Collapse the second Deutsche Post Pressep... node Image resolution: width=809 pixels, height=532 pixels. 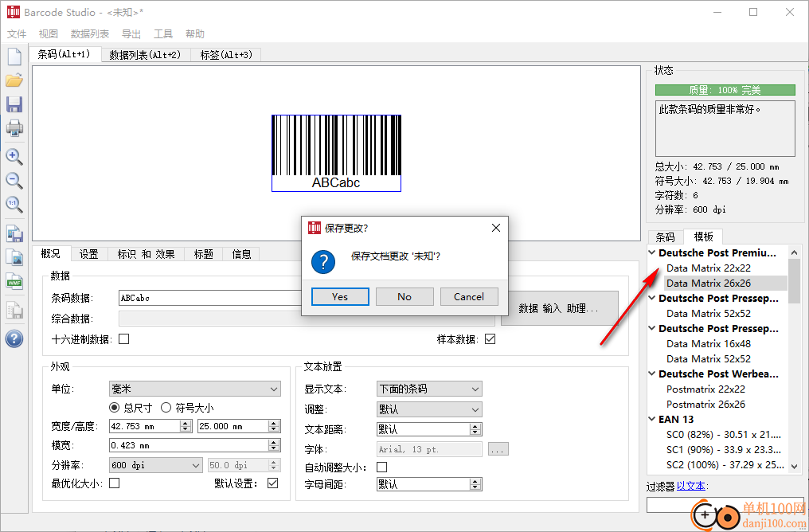pyautogui.click(x=652, y=328)
